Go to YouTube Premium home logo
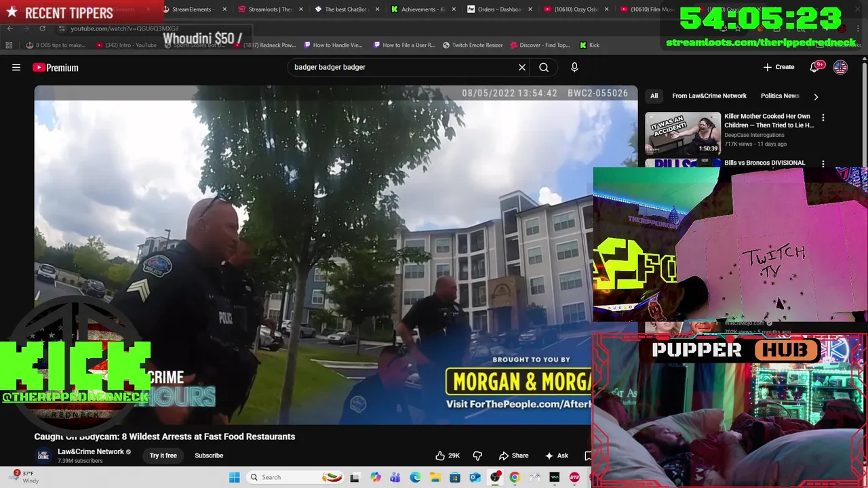868x488 pixels. pos(56,67)
